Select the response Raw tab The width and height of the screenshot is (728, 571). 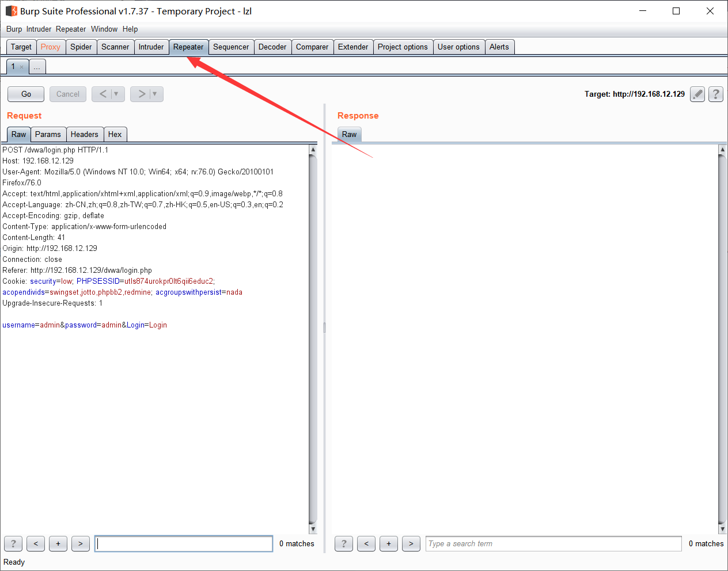tap(349, 134)
